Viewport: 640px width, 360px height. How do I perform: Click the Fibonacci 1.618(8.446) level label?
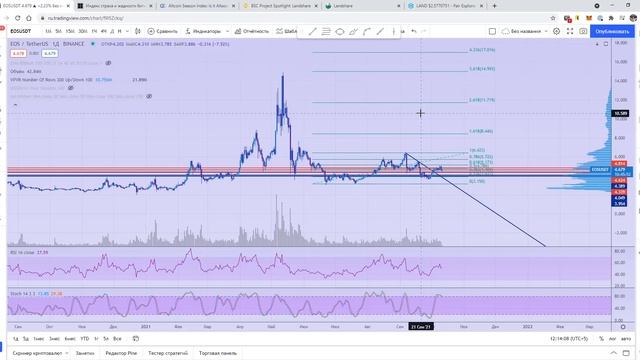[481, 131]
